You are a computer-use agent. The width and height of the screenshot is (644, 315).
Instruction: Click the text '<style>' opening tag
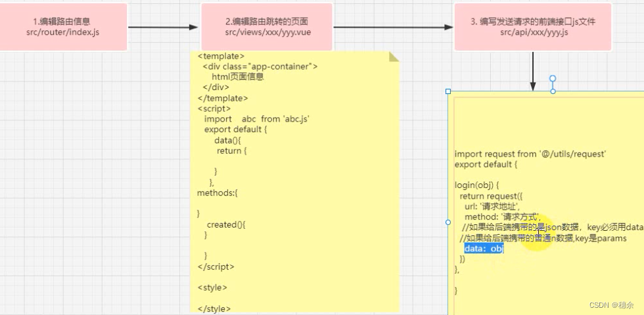click(x=212, y=287)
